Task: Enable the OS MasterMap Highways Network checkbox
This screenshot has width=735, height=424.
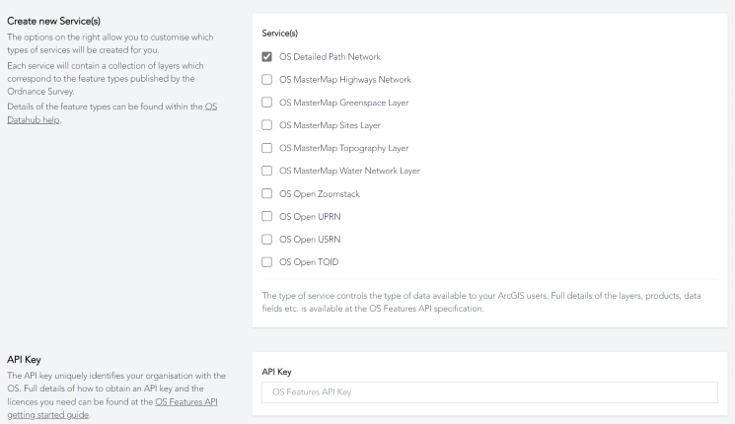Action: pyautogui.click(x=267, y=80)
